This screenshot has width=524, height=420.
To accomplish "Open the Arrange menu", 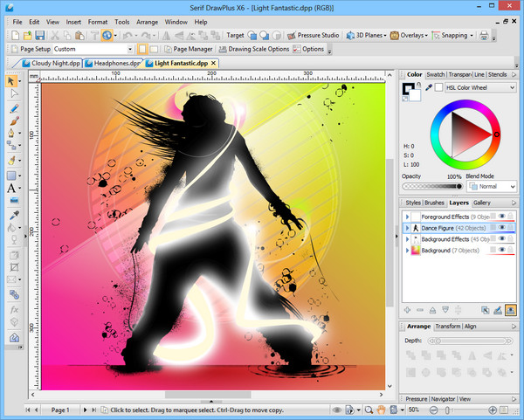I will coord(147,20).
